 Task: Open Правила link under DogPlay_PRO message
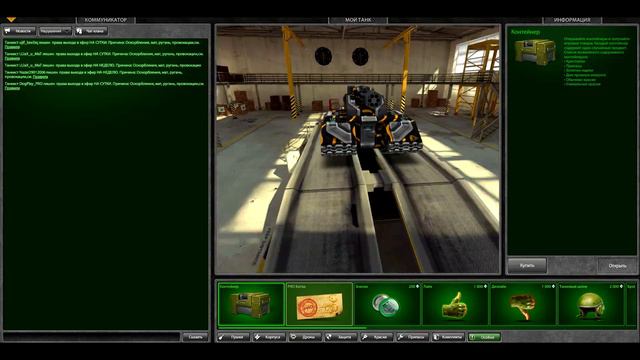(x=12, y=88)
